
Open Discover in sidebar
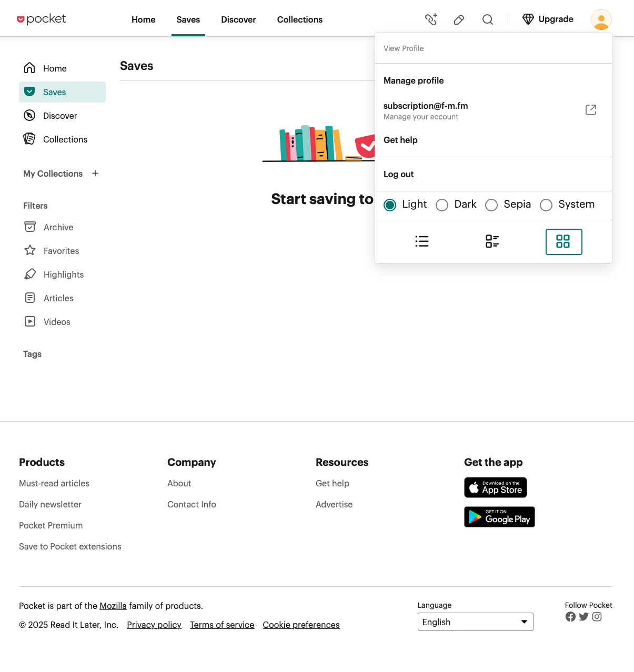[62, 116]
